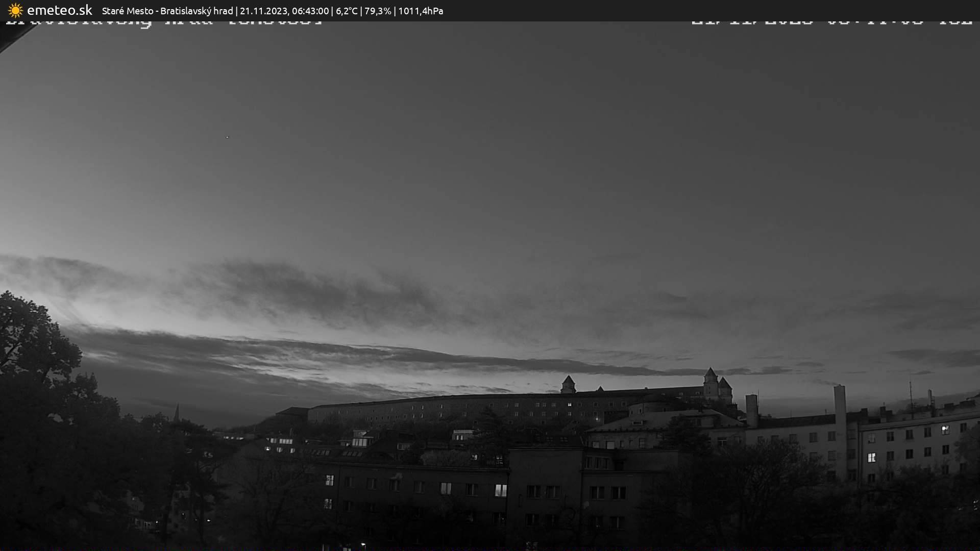Screen dimensions: 980x551
Task: Click the partially hidden camera title at top left
Action: (163, 23)
